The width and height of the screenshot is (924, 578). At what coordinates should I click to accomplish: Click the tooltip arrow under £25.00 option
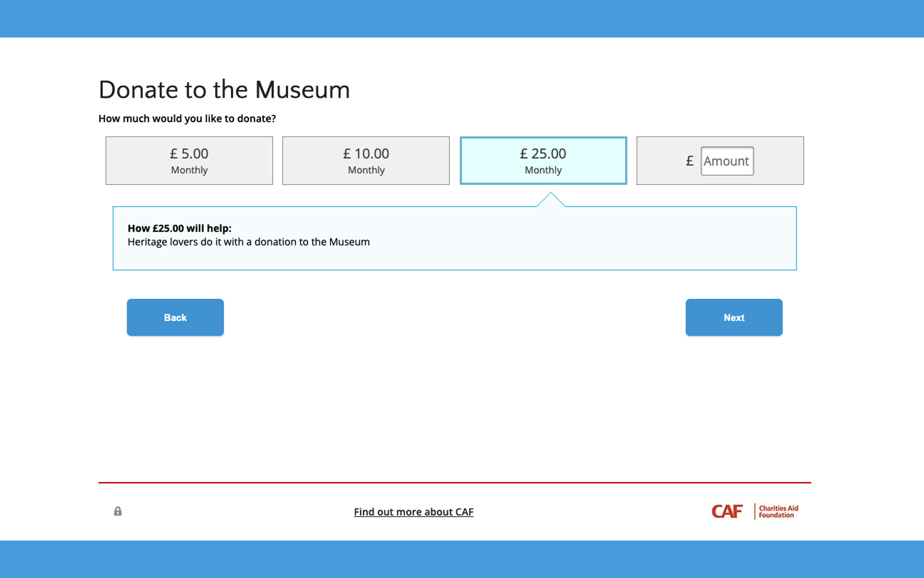pyautogui.click(x=551, y=200)
